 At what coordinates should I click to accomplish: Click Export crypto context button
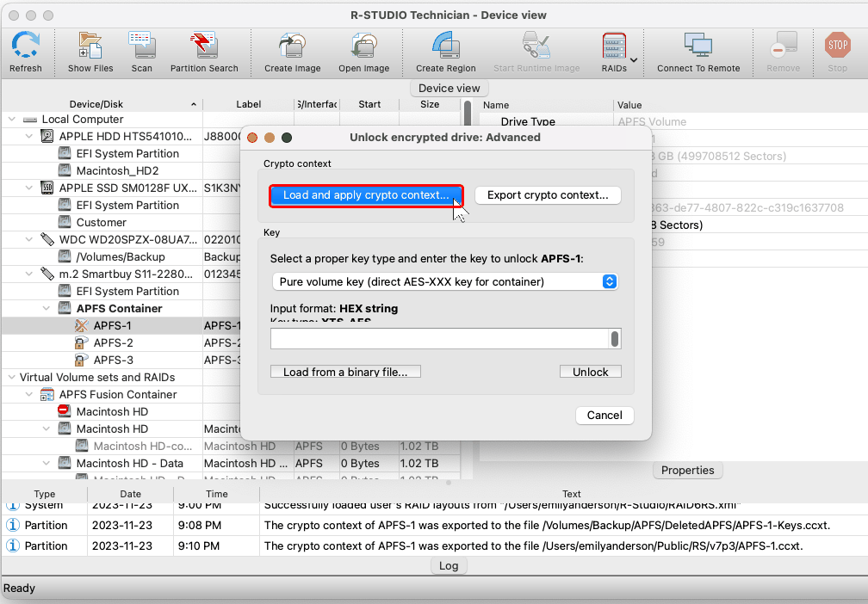(x=548, y=195)
